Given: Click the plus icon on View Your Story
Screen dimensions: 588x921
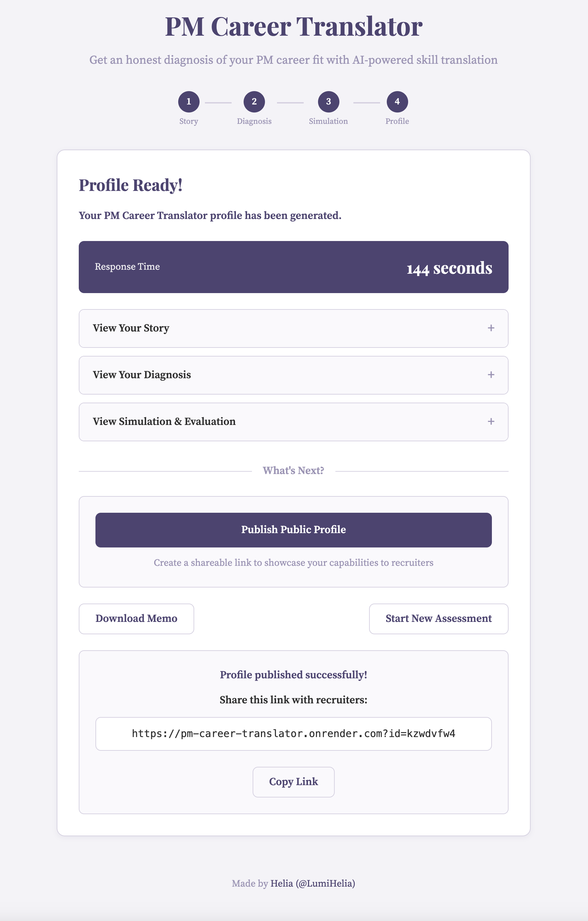Looking at the screenshot, I should coord(491,328).
